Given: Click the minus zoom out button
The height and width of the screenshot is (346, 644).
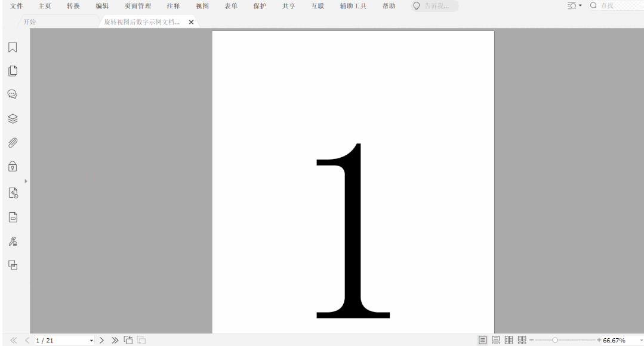Looking at the screenshot, I should pyautogui.click(x=531, y=340).
